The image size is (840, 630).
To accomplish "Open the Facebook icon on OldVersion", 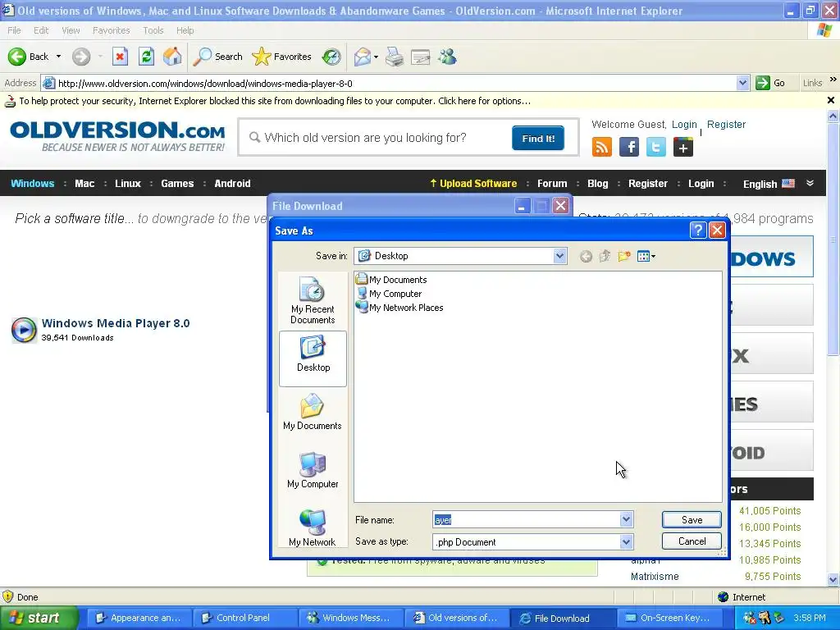I will (x=629, y=147).
